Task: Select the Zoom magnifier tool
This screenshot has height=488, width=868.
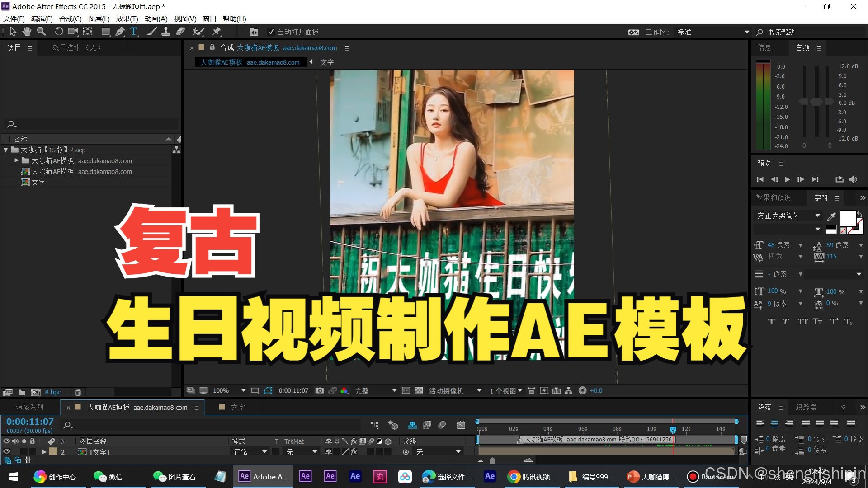Action: pyautogui.click(x=41, y=32)
